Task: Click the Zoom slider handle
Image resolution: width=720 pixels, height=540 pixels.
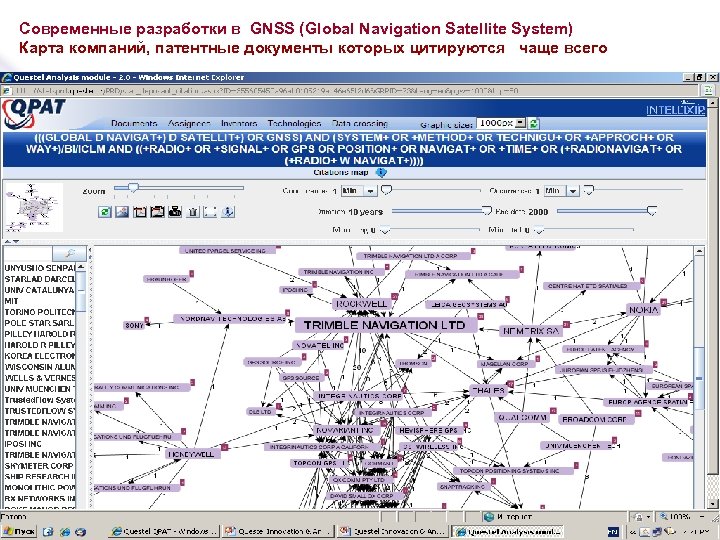Action: 133,187
